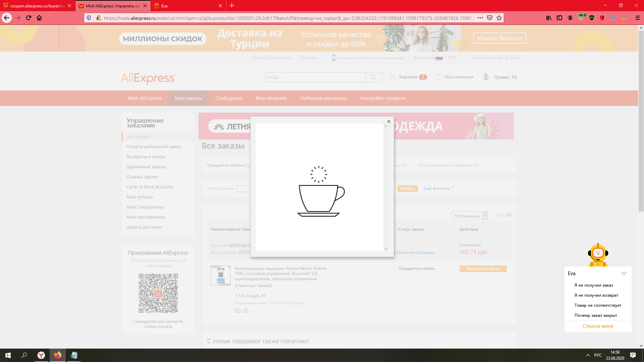
Task: Click Узнать больше banner button
Action: [499, 38]
